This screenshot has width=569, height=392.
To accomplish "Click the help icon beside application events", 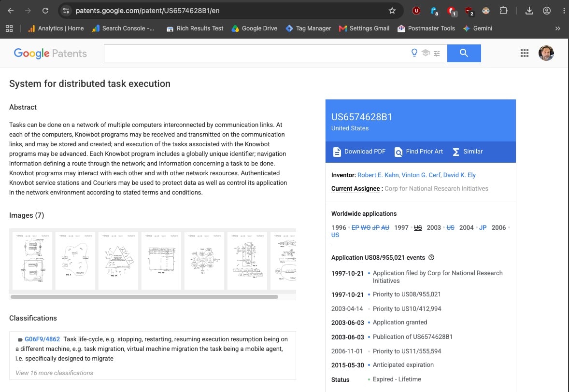I will click(x=431, y=257).
